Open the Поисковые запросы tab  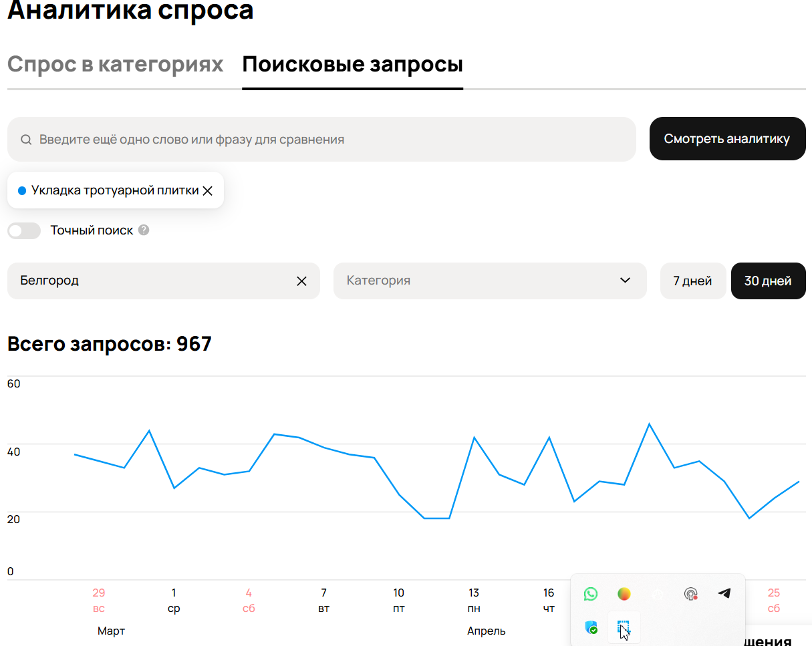[x=352, y=65]
